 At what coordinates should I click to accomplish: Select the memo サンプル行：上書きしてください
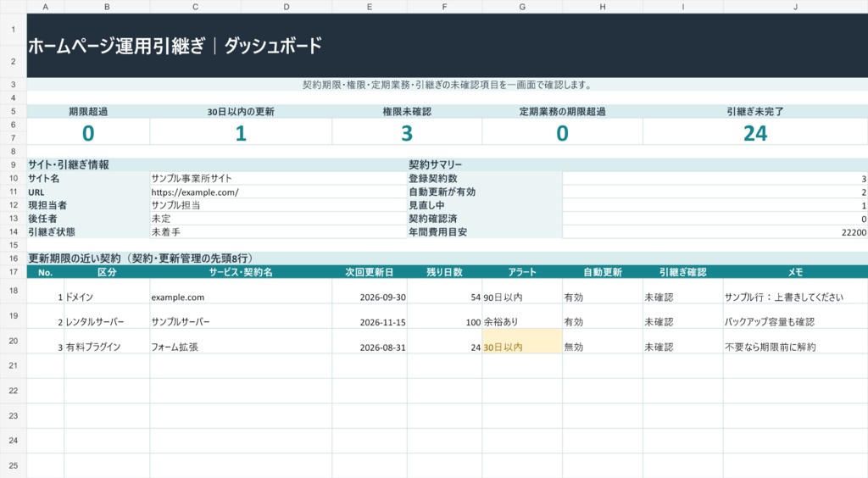[x=795, y=291]
